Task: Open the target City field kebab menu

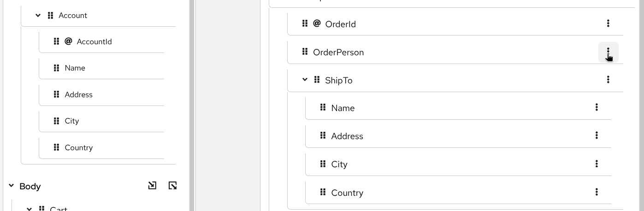Action: (x=597, y=164)
